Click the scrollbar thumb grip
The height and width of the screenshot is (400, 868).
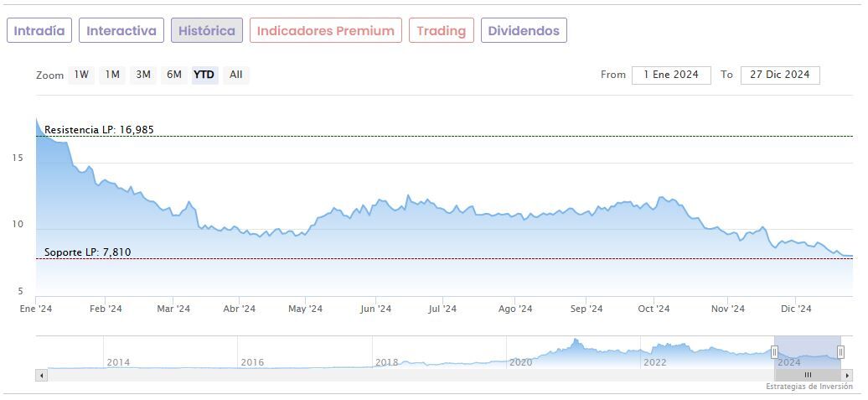[808, 375]
